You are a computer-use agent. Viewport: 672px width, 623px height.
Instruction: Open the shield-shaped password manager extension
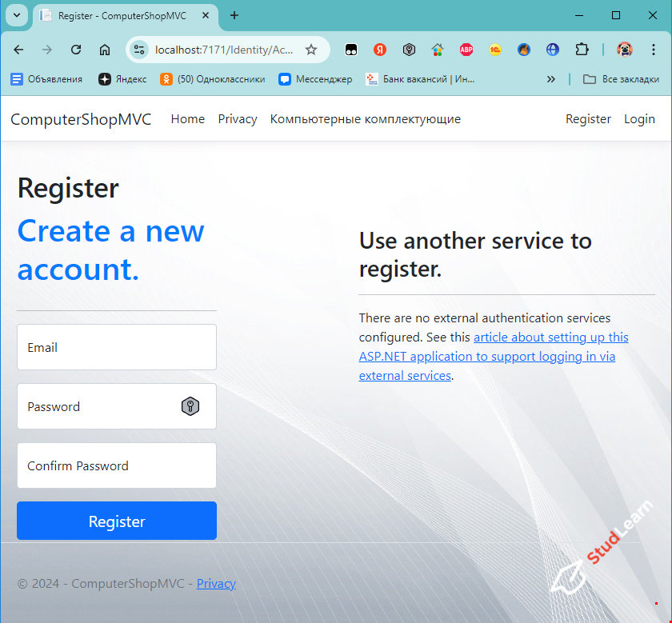[x=409, y=49]
